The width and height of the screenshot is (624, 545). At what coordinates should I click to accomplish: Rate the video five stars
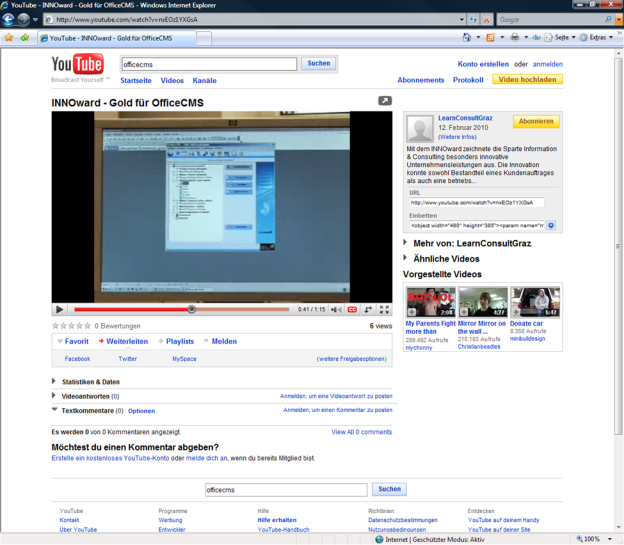(x=88, y=326)
